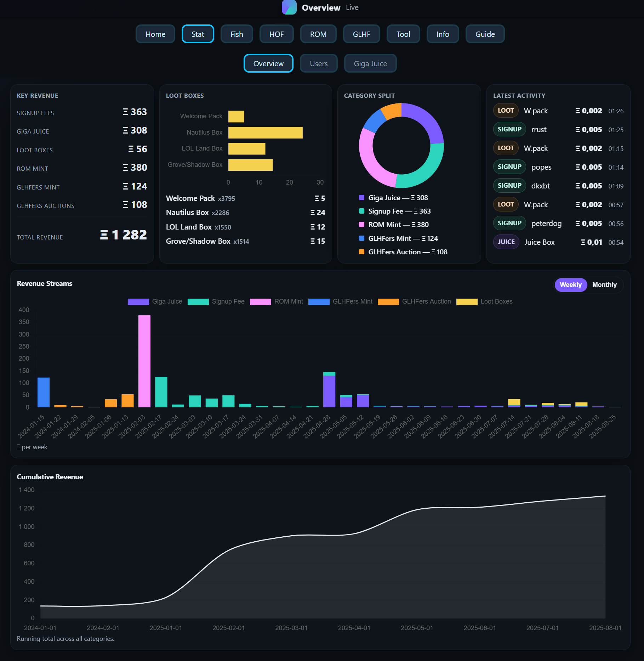Image resolution: width=644 pixels, height=661 pixels.
Task: Click the Nautilus Box bar
Action: (265, 132)
